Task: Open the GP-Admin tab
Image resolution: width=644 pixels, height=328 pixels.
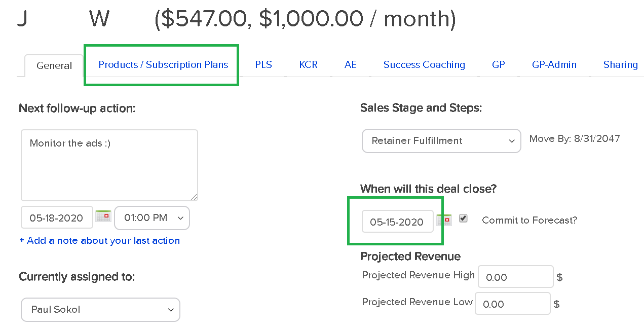Action: tap(554, 65)
